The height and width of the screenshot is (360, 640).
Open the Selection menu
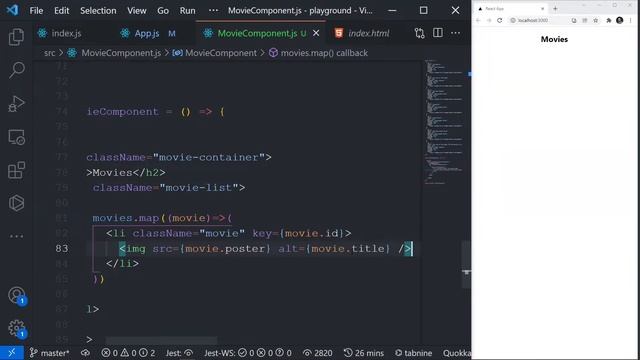pos(98,11)
